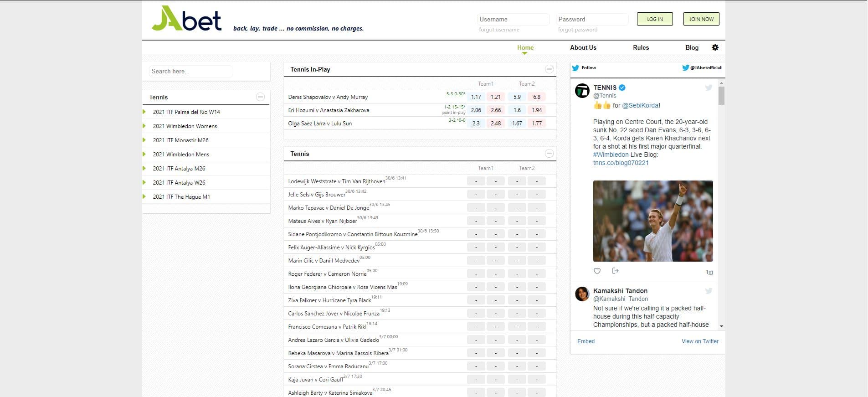This screenshot has height=397, width=868.
Task: Open the About Us menu item
Action: 583,47
